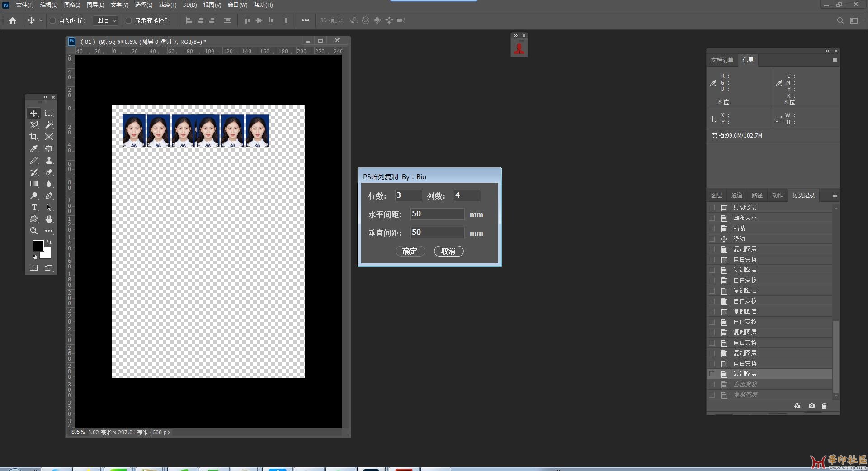The width and height of the screenshot is (868, 471).
Task: Select the Rectangular Marquee tool
Action: 49,113
